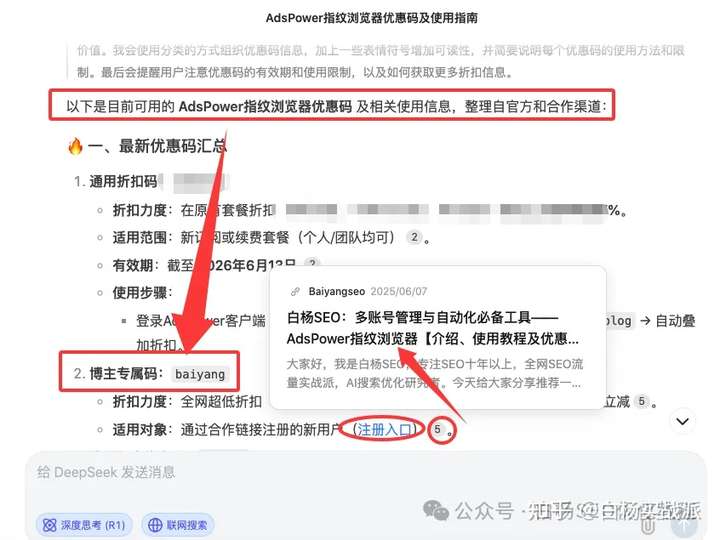
Task: Click the citation badge after 有效期 date
Action: click(x=312, y=264)
